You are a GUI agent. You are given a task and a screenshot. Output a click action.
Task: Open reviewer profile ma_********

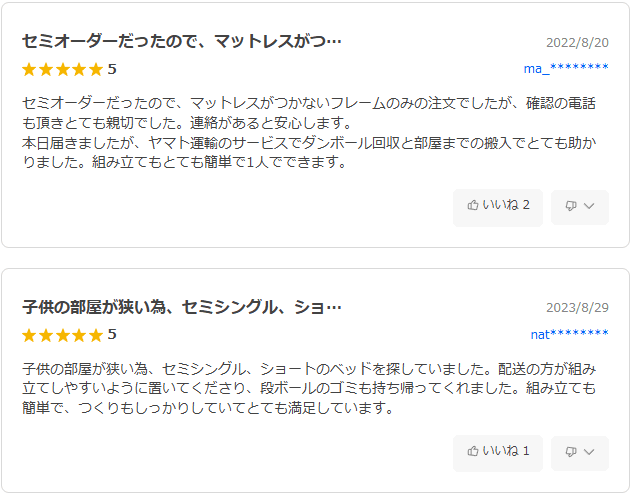tap(566, 68)
